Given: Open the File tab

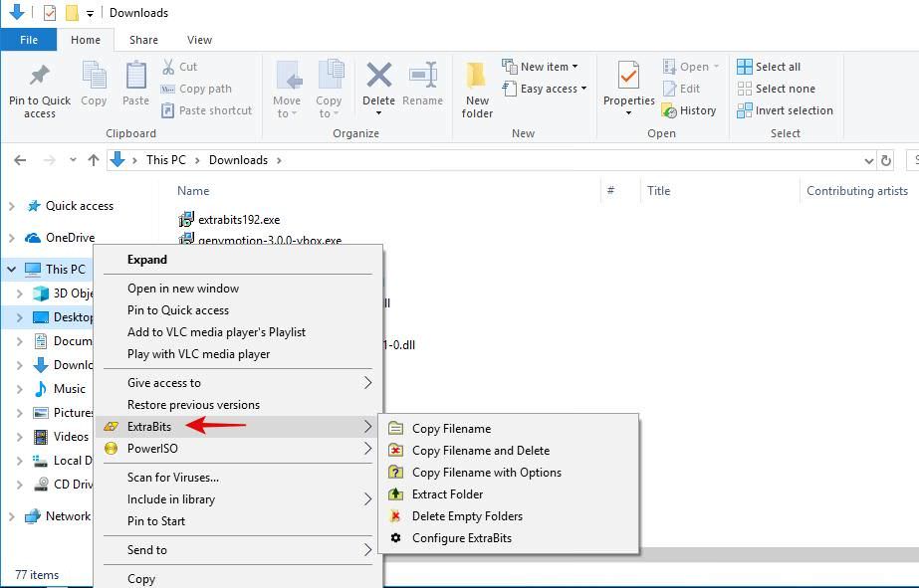Looking at the screenshot, I should pyautogui.click(x=29, y=40).
